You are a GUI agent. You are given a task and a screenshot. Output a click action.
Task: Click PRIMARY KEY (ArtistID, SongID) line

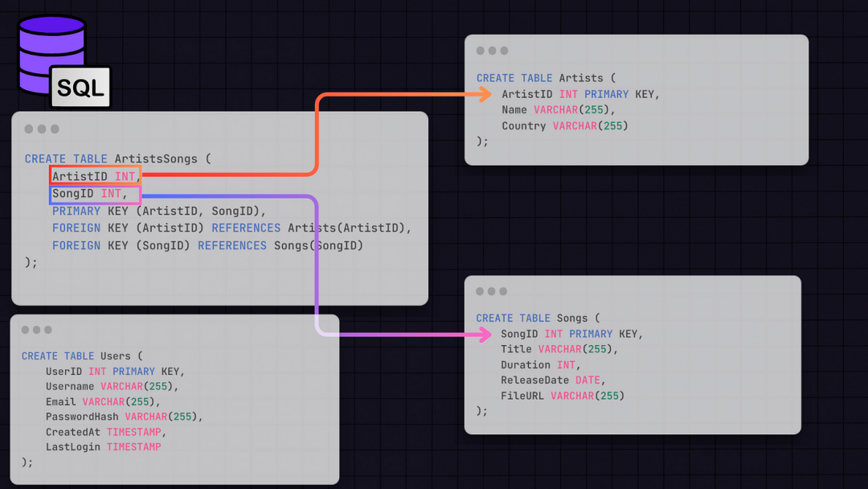pyautogui.click(x=159, y=211)
